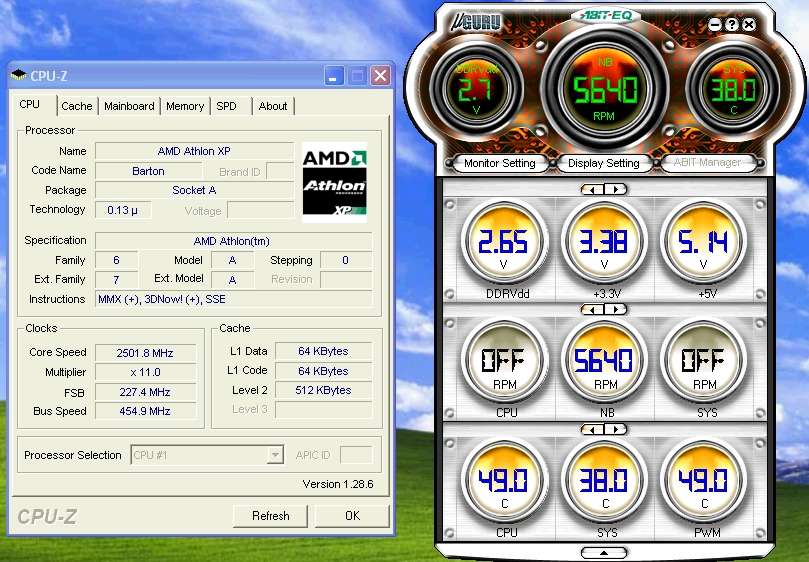Click the Instructions field MMX 3DNow SSE

(x=233, y=299)
